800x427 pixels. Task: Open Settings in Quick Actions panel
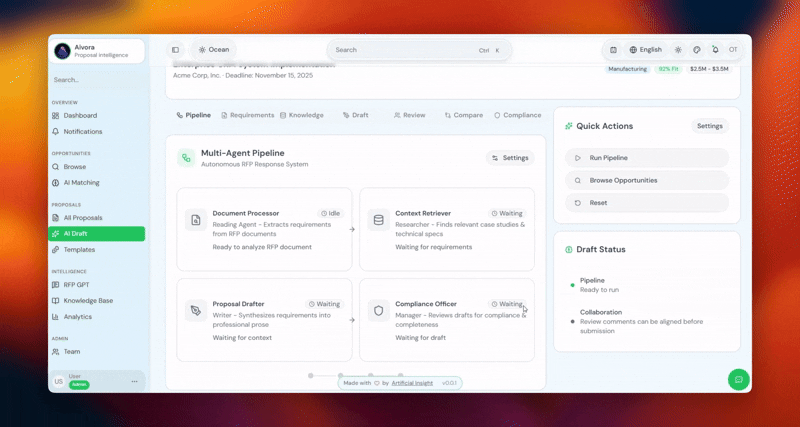pos(710,126)
